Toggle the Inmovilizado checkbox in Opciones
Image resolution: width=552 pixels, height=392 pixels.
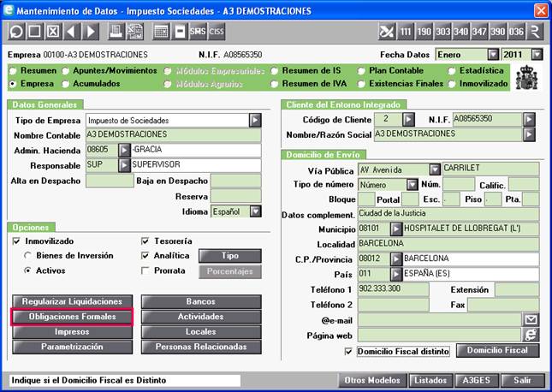[16, 241]
